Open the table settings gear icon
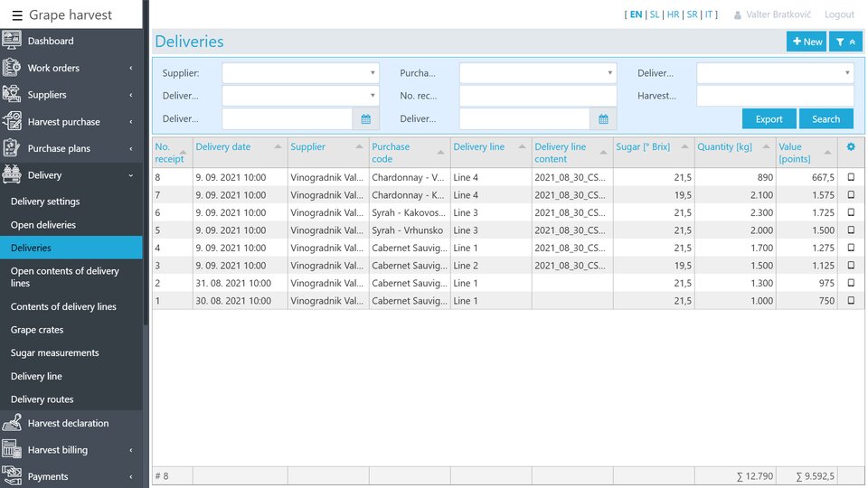Screen dimensions: 868x488 point(850,147)
